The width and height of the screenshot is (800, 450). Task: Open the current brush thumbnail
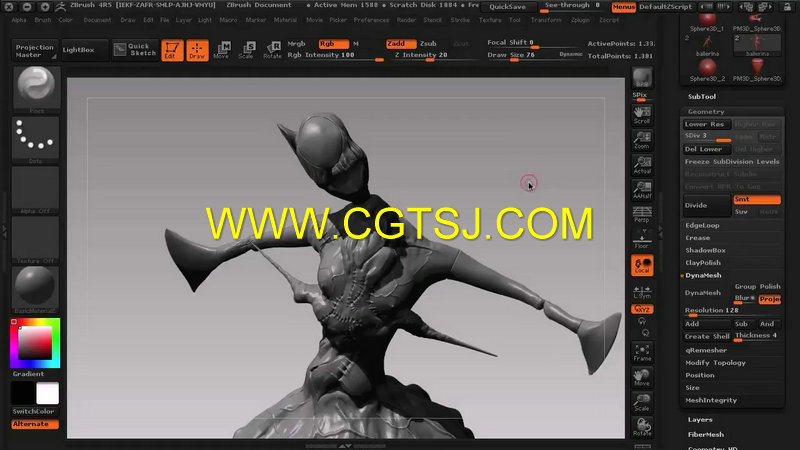(36, 89)
